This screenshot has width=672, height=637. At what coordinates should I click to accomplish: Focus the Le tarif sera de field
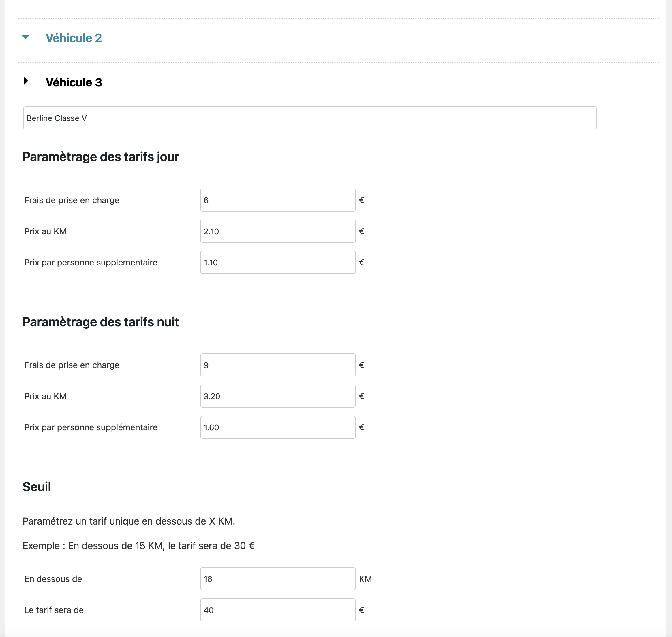(278, 610)
